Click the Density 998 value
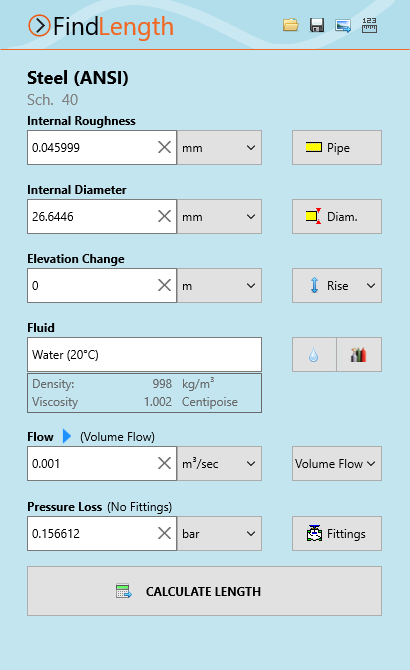Screen dimensions: 410x670 (x=162, y=384)
